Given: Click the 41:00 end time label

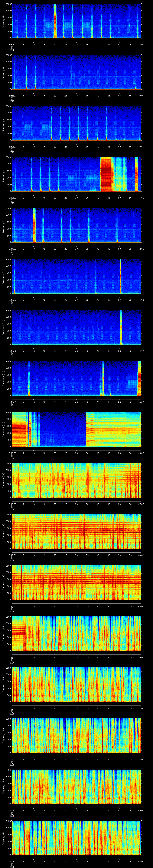Looking at the screenshot, I should tap(141, 197).
